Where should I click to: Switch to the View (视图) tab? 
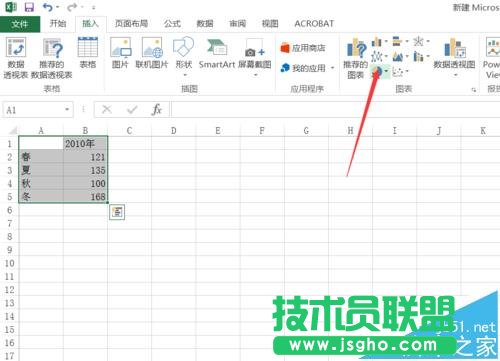pyautogui.click(x=270, y=24)
